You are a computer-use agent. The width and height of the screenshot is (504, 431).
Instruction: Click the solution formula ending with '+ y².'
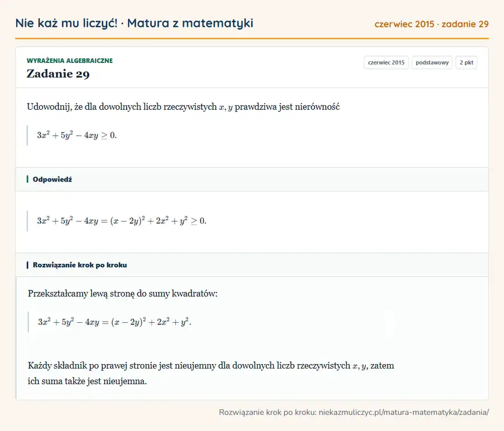pos(115,322)
